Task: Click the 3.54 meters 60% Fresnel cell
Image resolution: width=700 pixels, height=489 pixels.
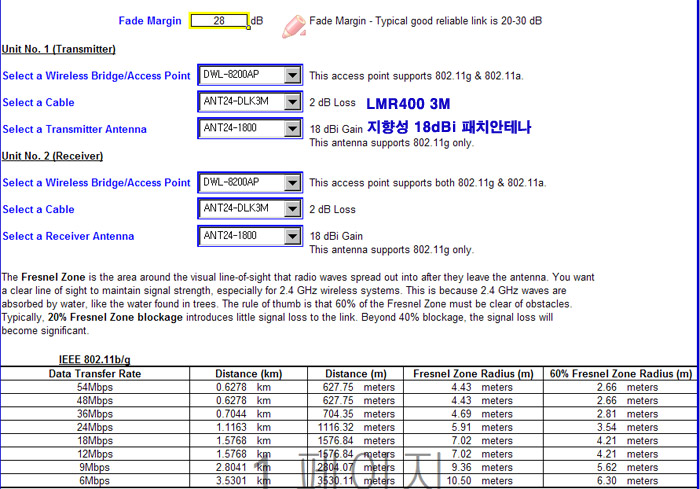Action: tap(621, 427)
